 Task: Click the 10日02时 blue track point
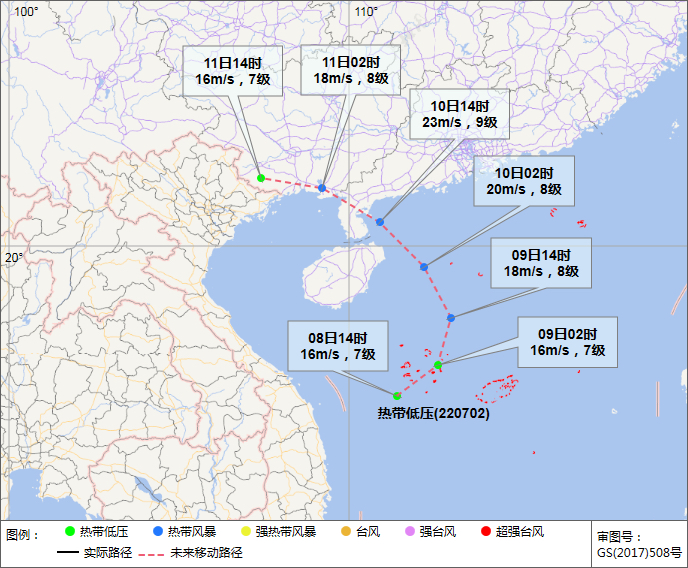coord(424,267)
